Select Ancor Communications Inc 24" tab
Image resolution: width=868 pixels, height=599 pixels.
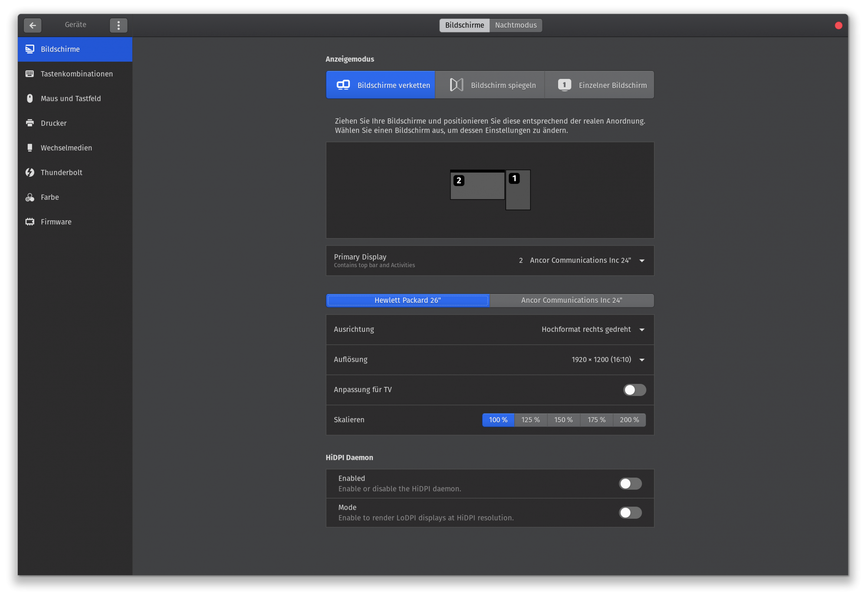pos(572,301)
